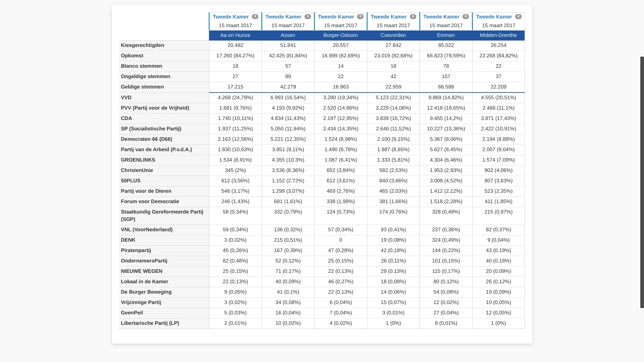
Task: Select the Aa en Hunze header cell
Action: (235, 35)
